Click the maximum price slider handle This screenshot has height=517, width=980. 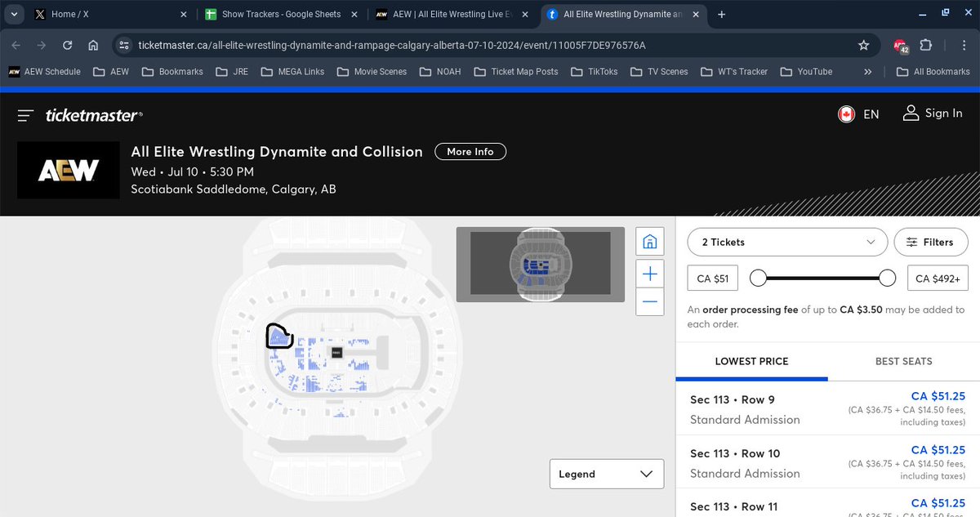click(x=888, y=279)
